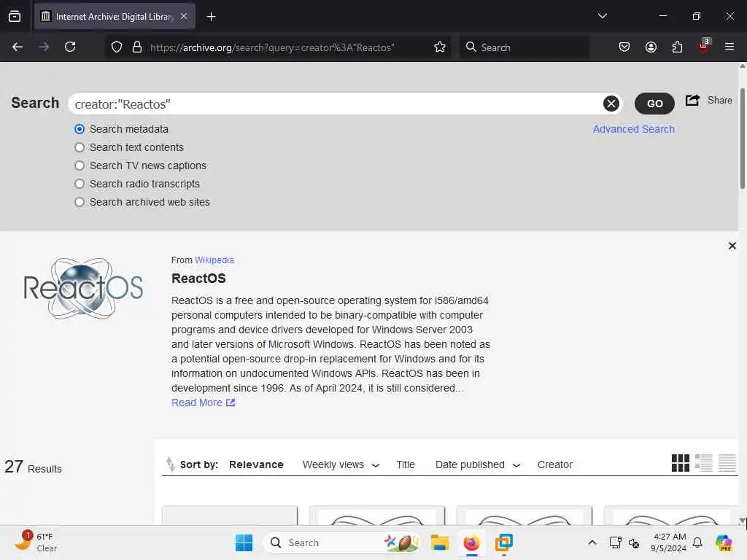
Task: Open the taskbar clock showing 4:27 AM
Action: coord(669,542)
